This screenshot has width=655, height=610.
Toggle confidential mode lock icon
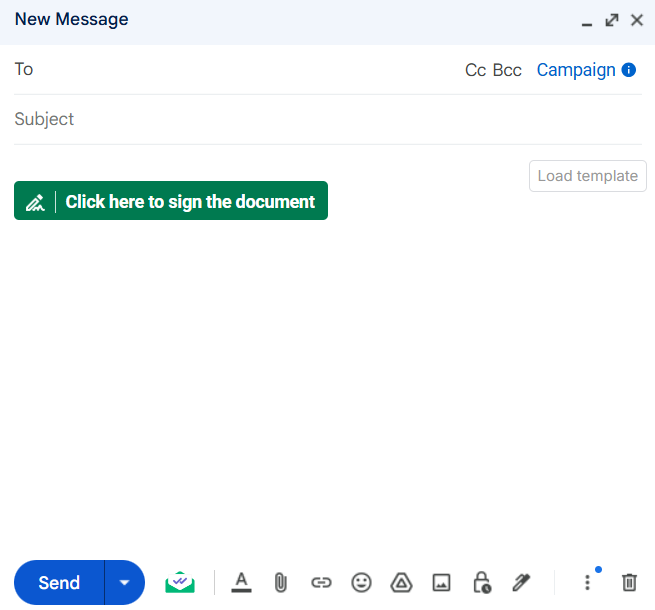(482, 582)
